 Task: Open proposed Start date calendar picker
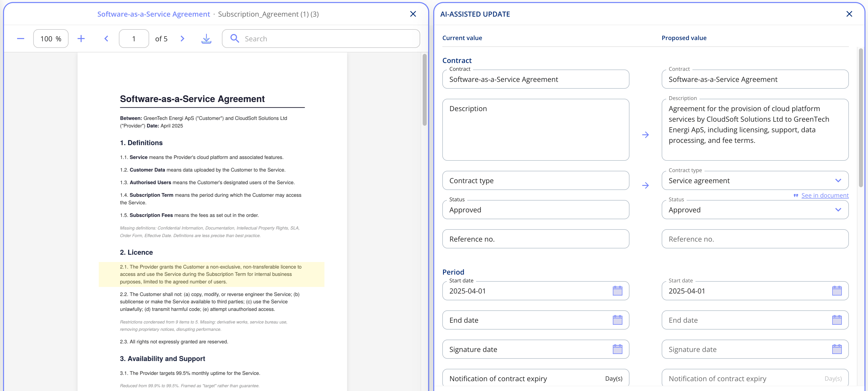point(837,290)
